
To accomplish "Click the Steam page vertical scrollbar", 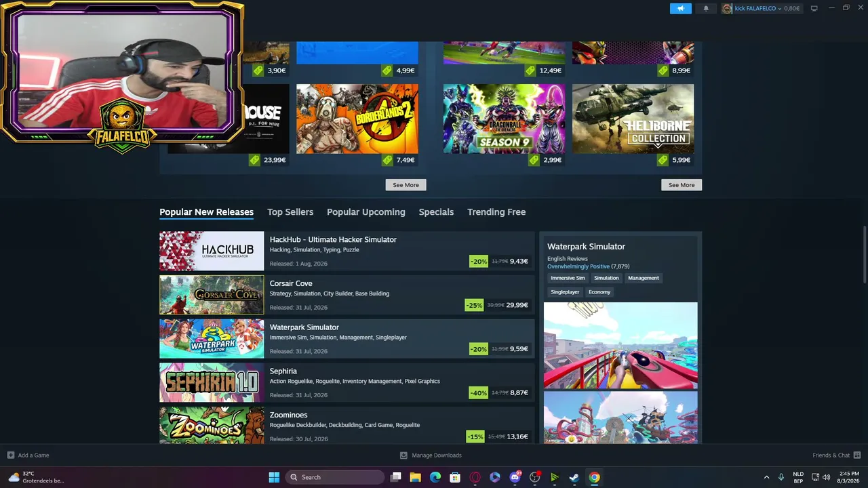I will point(865,254).
